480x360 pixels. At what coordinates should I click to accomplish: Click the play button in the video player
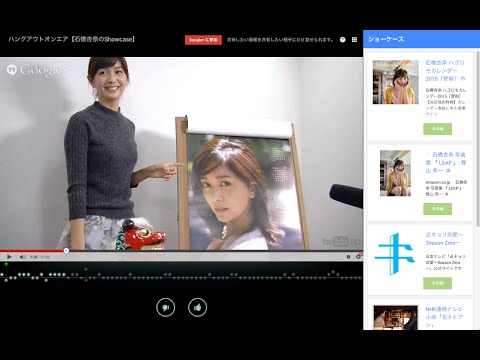tap(9, 257)
